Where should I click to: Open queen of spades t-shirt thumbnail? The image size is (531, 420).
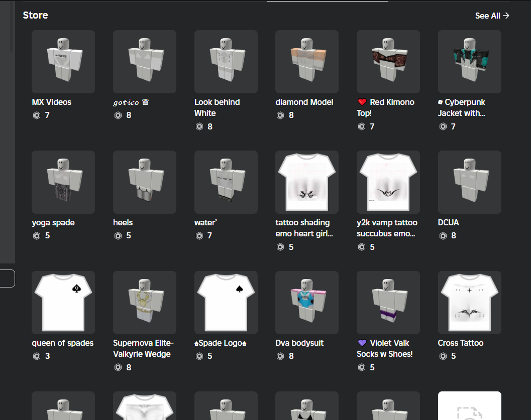click(63, 302)
